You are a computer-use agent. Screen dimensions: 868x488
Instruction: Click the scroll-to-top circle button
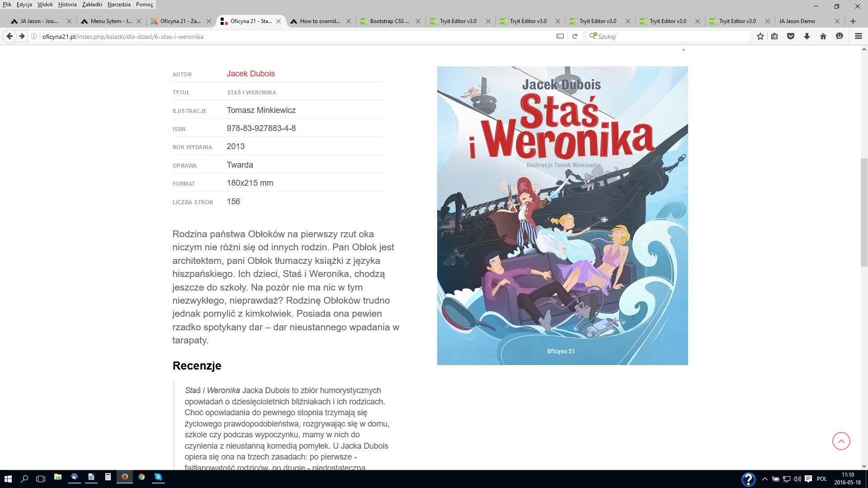point(841,441)
